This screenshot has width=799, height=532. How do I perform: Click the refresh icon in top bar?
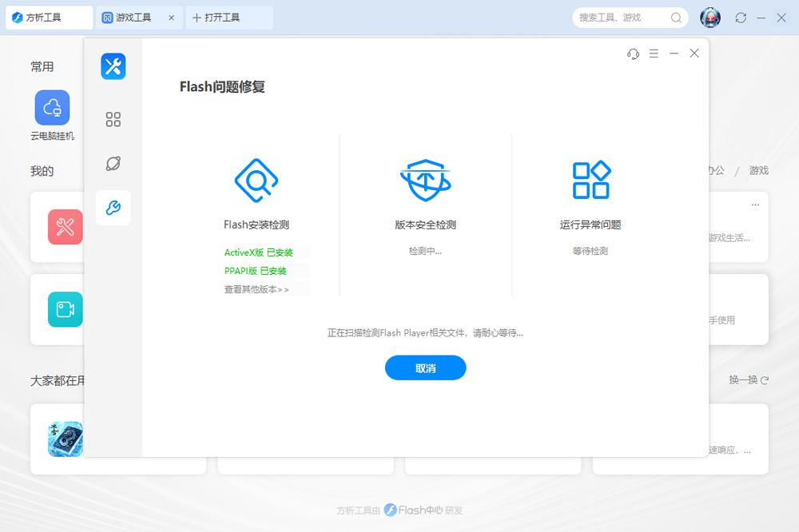pos(741,18)
